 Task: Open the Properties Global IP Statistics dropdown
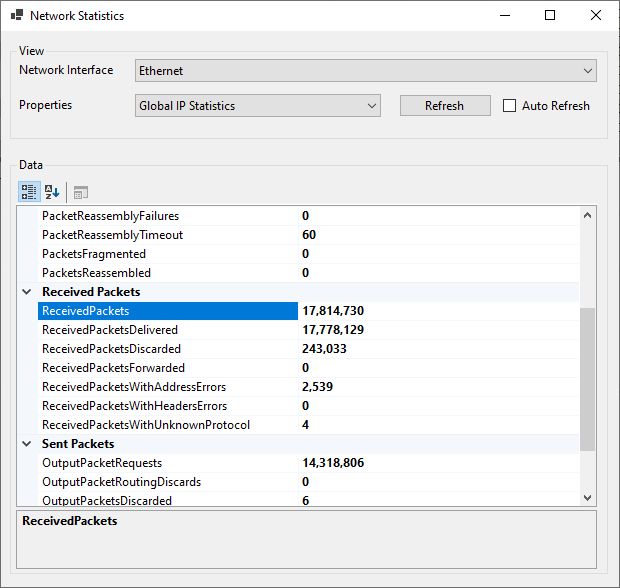pos(258,106)
